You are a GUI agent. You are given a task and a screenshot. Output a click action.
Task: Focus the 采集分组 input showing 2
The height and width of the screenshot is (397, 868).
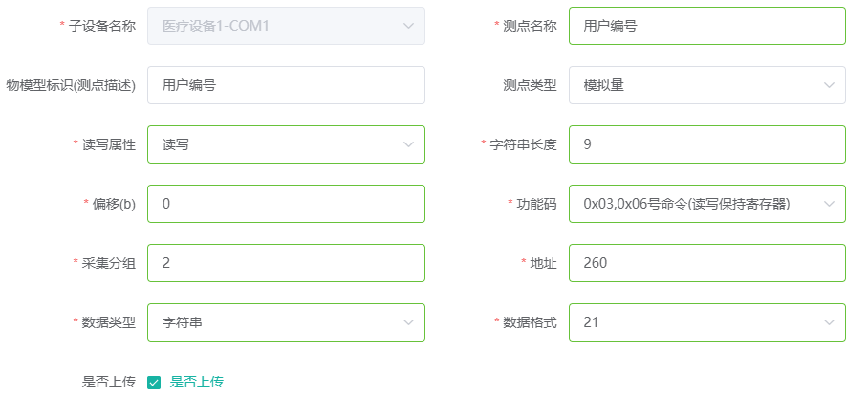point(286,263)
